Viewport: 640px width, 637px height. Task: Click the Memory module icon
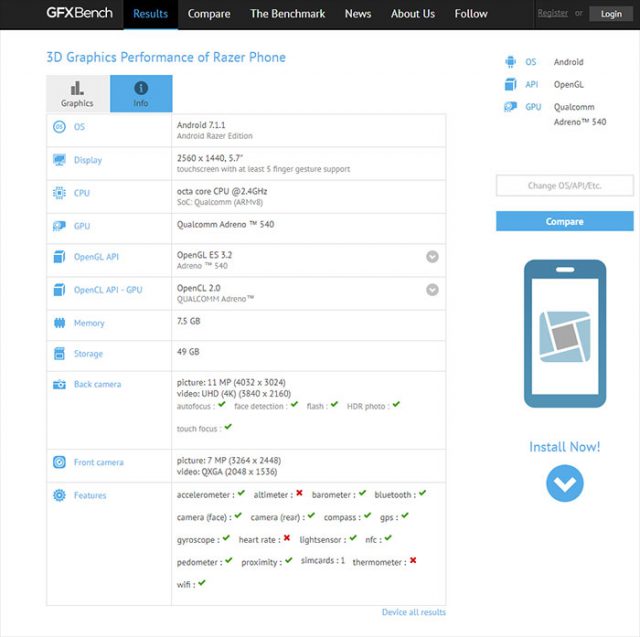coord(59,323)
